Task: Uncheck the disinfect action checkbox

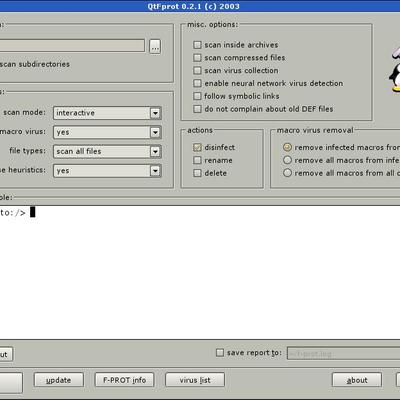Action: pos(197,147)
